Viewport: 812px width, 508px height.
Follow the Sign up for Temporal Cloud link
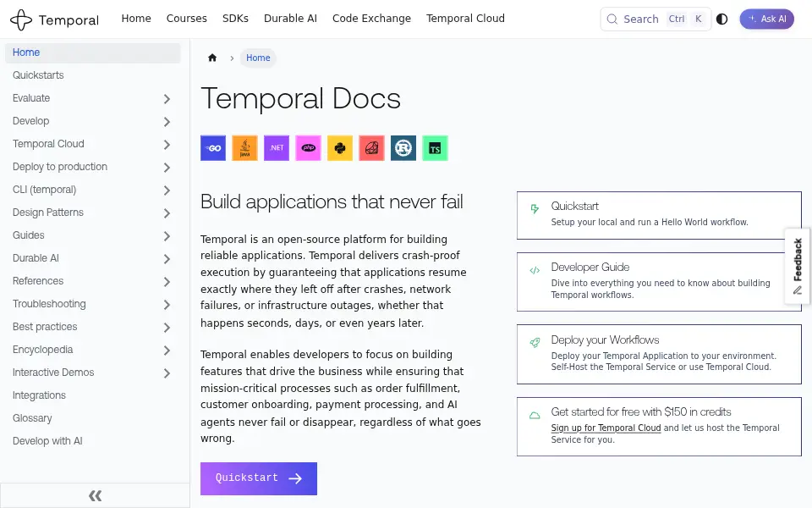[x=606, y=428]
